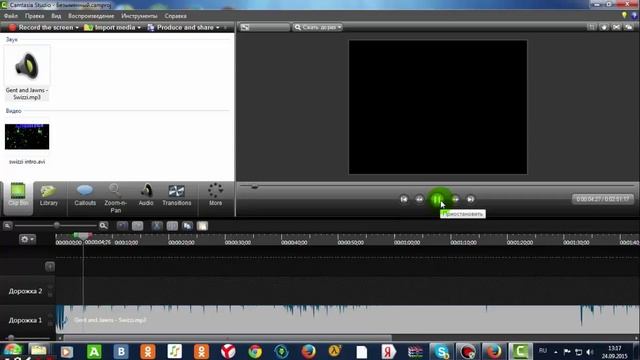640x360 pixels.
Task: Select the Дорожка 1 track label
Action: tap(25, 320)
